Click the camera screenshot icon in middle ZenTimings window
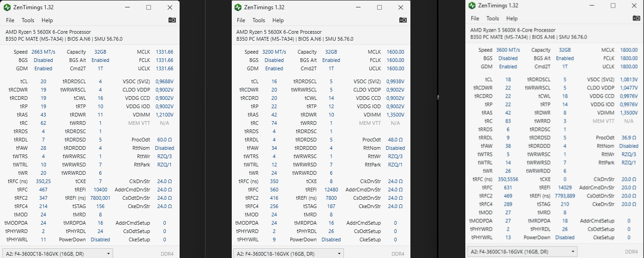This screenshot has width=644, height=258. 403,20
